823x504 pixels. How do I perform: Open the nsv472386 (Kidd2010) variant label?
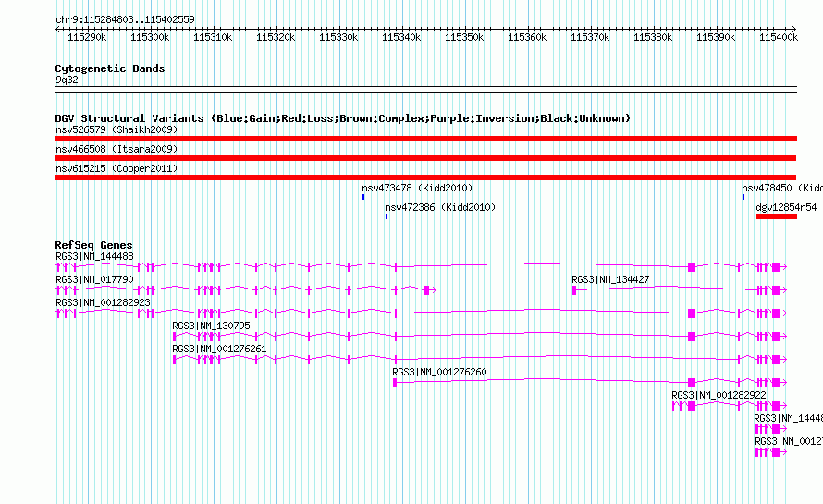coord(440,207)
